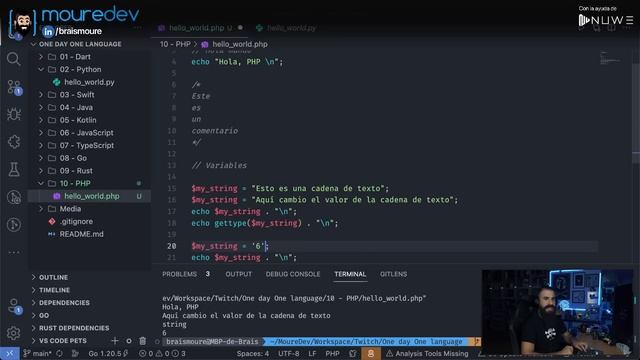Change encoding via UTF-8

289,353
